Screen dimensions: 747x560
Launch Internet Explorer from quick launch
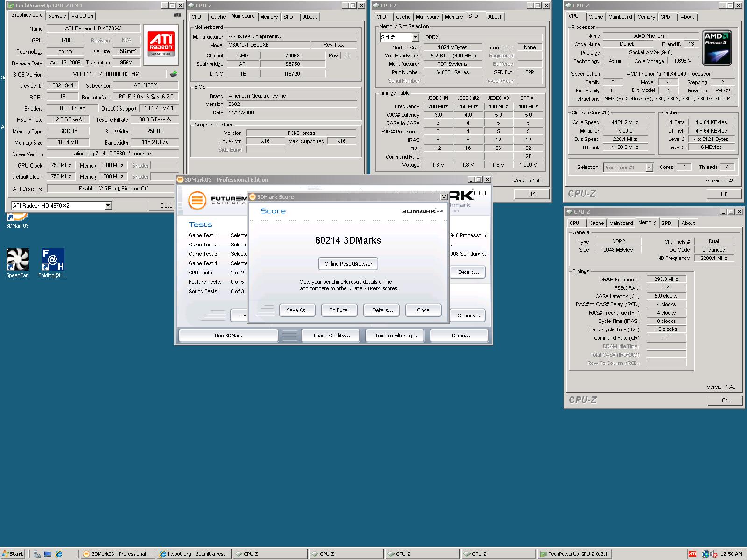pos(59,554)
